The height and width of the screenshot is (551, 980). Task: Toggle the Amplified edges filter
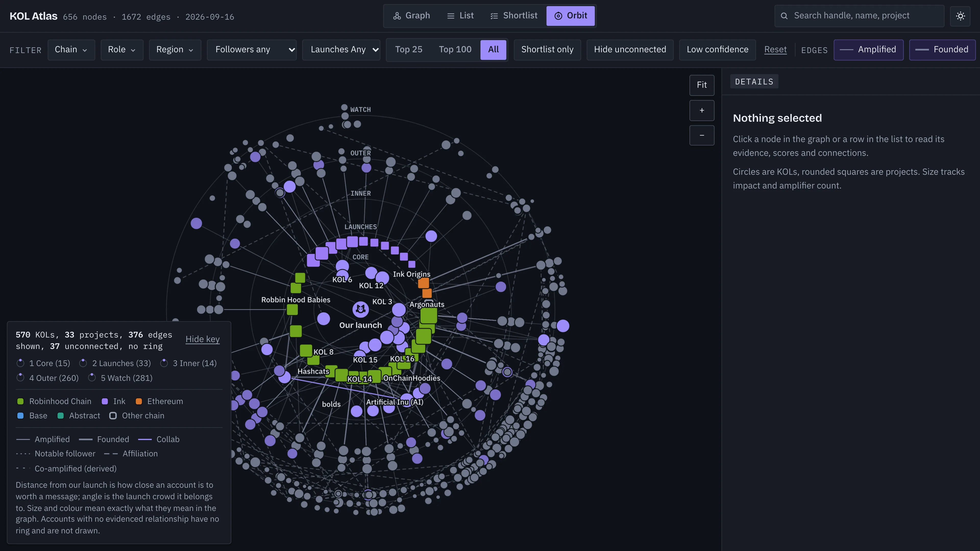pyautogui.click(x=868, y=50)
